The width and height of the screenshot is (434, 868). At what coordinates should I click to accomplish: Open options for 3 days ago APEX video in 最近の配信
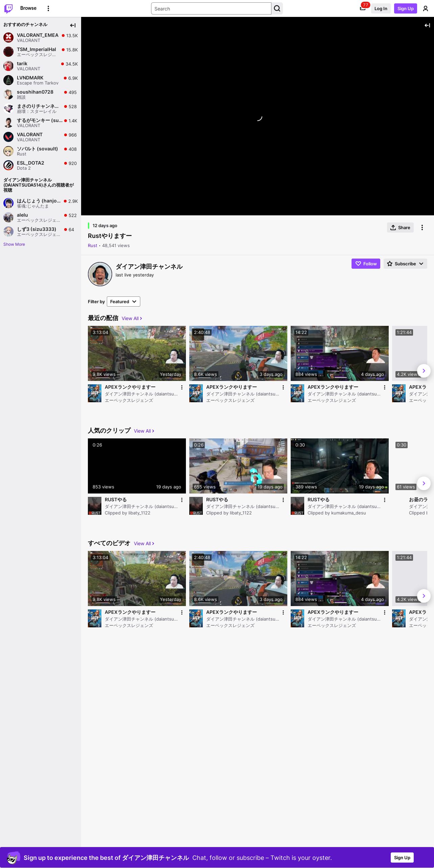click(x=283, y=387)
